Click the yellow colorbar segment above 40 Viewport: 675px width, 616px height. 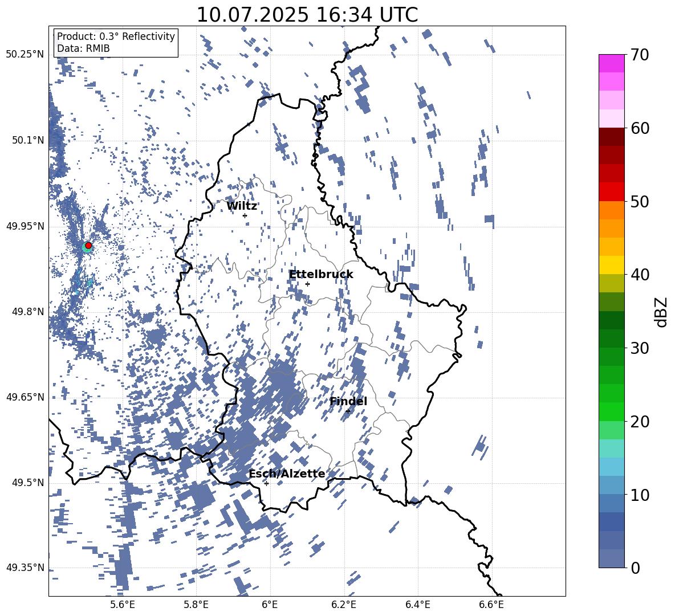coord(611,265)
